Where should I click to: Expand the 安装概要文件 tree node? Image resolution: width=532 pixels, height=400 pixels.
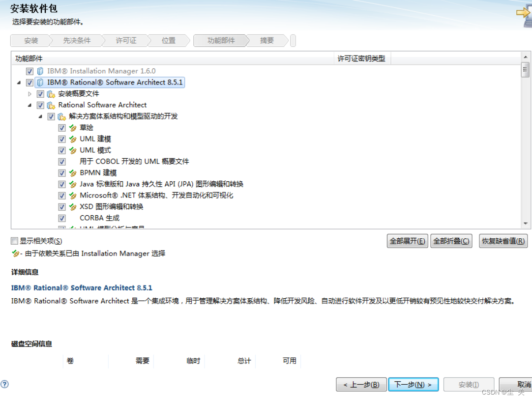(x=30, y=93)
